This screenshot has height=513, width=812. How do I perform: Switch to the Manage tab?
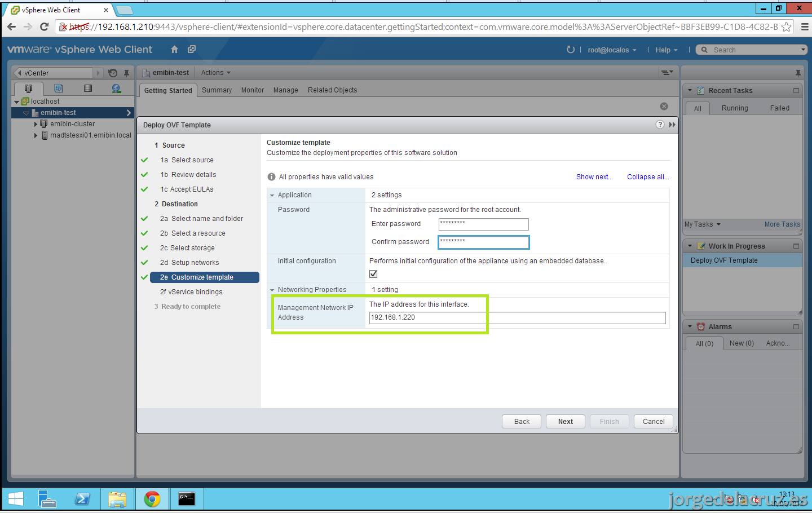tap(286, 90)
